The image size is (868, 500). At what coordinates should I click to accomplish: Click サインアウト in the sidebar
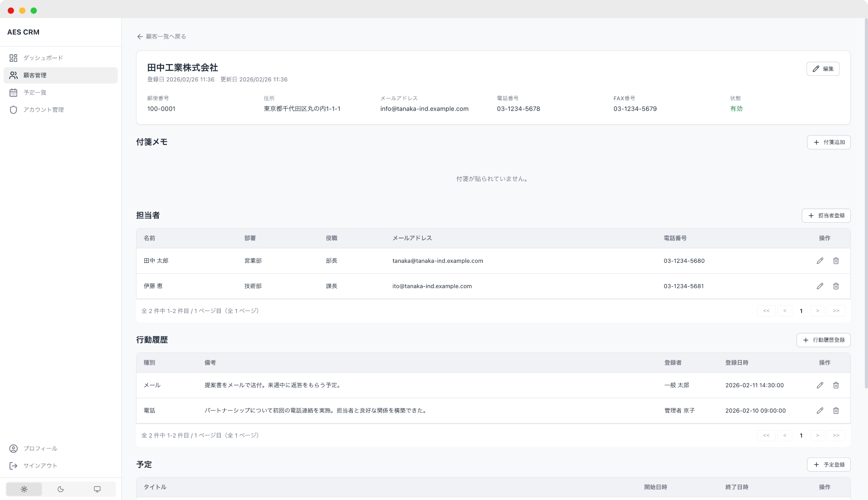click(40, 465)
